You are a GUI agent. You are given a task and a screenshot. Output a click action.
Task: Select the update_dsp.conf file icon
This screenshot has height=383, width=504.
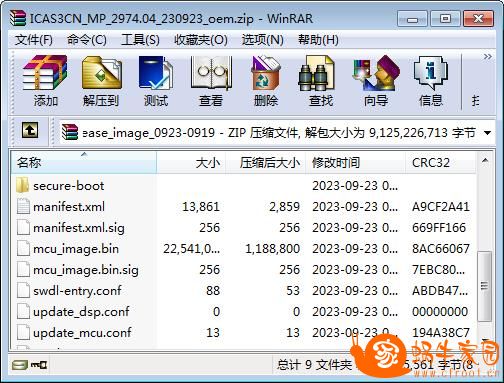pyautogui.click(x=23, y=311)
